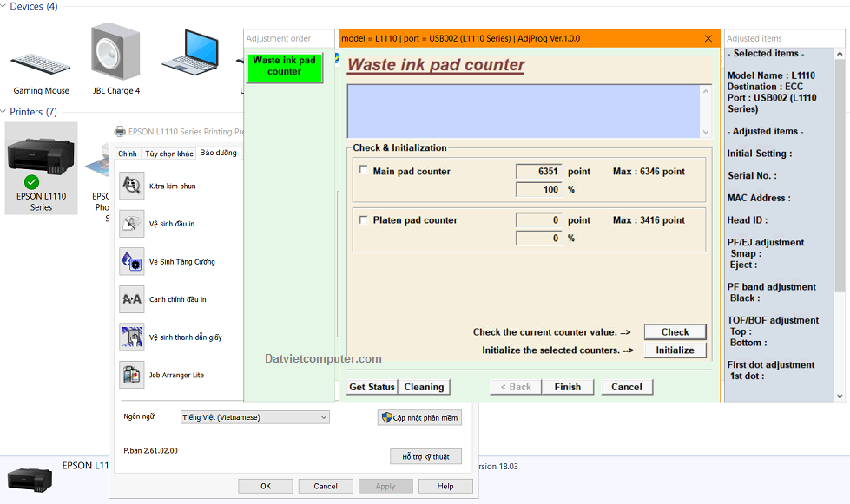The height and width of the screenshot is (504, 850).
Task: Click the printer icon in the Printing Preferences title bar
Action: (x=120, y=132)
